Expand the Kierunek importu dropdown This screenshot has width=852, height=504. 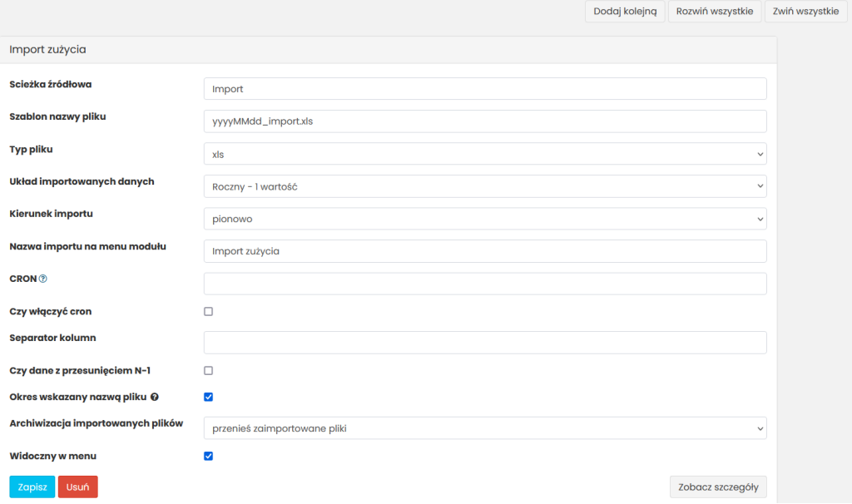point(484,219)
